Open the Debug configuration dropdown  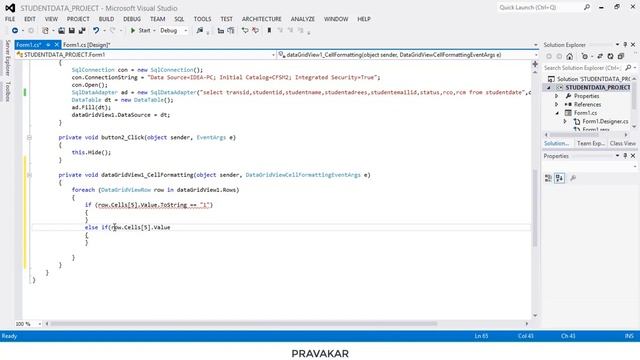click(186, 31)
